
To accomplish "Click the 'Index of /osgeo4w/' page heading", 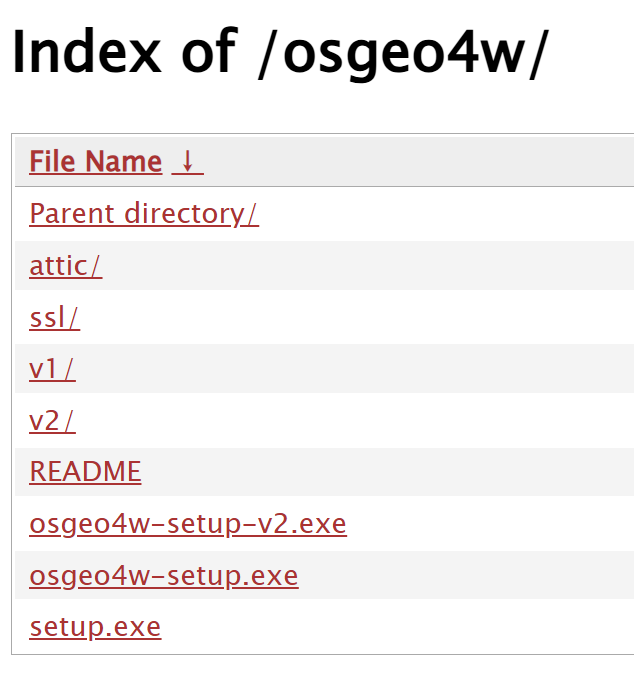I will (x=280, y=53).
